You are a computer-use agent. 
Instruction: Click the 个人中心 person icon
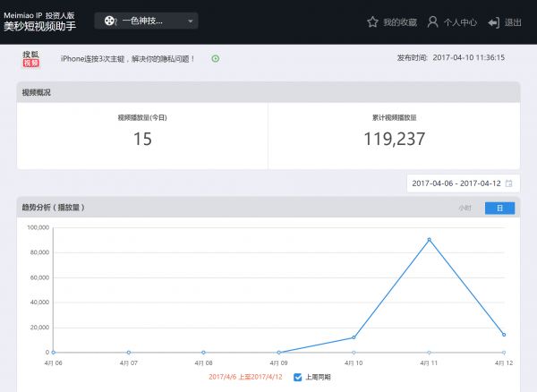[433, 21]
